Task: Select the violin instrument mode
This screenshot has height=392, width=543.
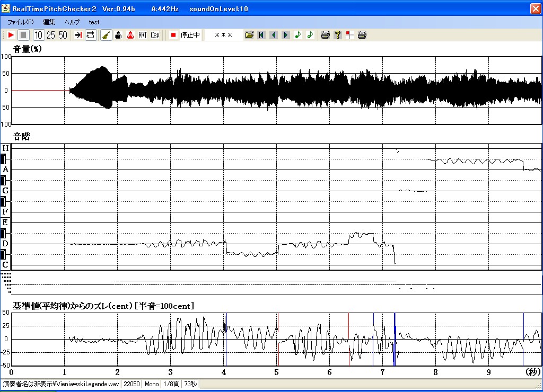Action: point(106,35)
